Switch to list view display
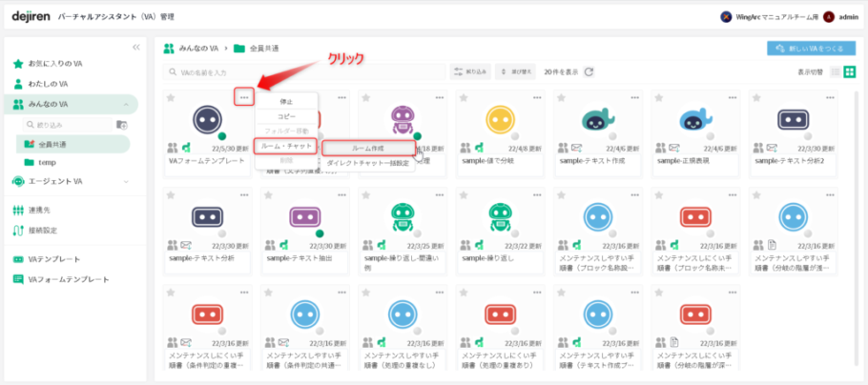The width and height of the screenshot is (868, 385). [x=836, y=72]
